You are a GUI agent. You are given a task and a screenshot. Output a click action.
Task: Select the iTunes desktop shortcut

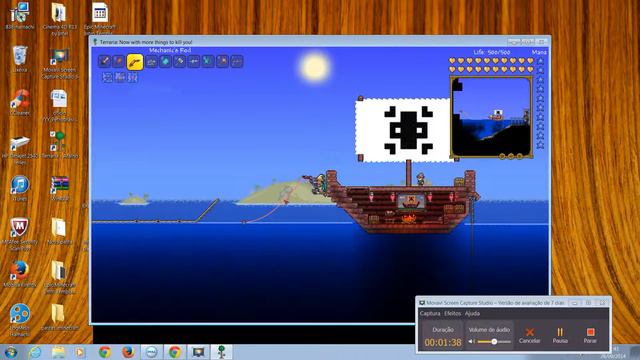click(x=20, y=189)
